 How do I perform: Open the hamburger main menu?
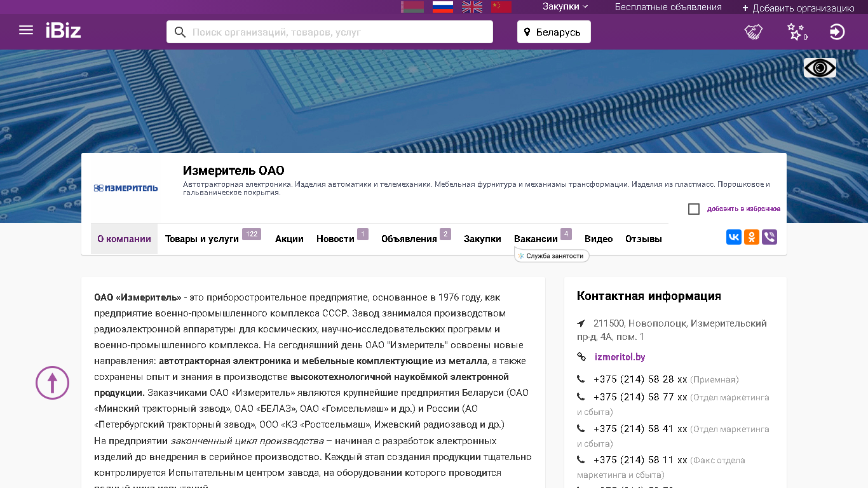[x=26, y=30]
